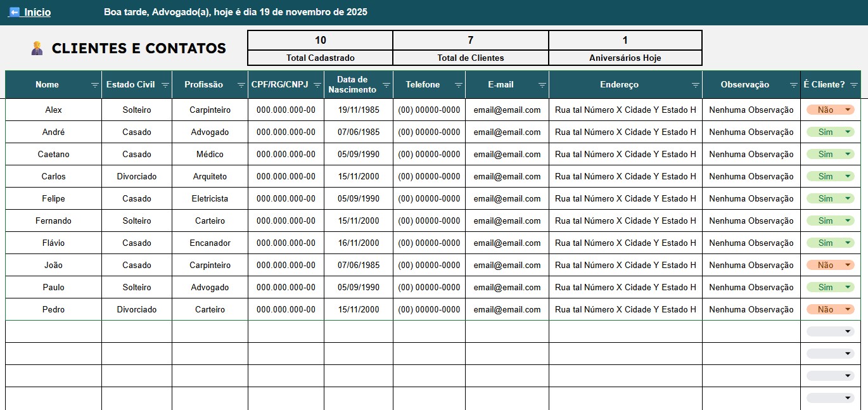Open the Endereço column filter icon
868x410 pixels.
click(696, 85)
